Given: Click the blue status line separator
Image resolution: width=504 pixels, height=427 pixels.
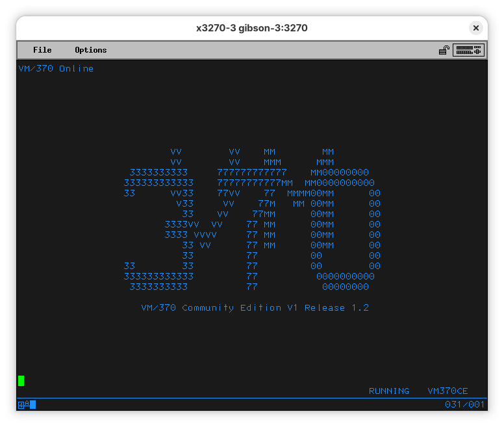Looking at the screenshot, I should coord(251,398).
